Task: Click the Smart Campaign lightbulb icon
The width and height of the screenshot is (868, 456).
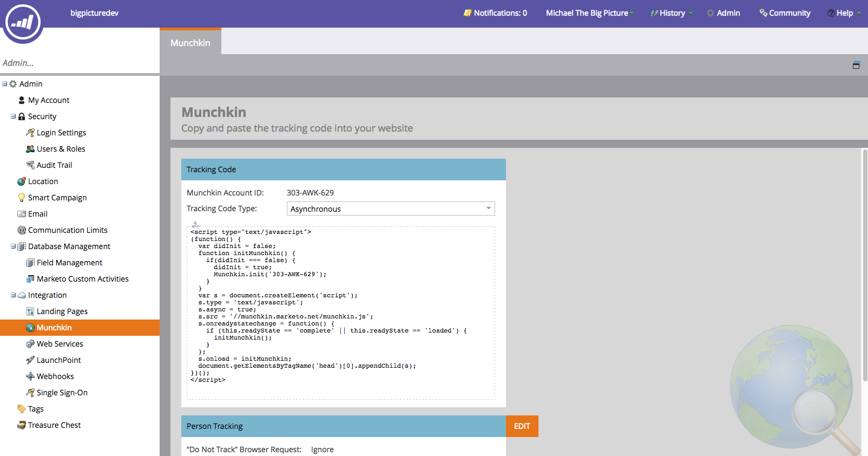Action: click(22, 198)
